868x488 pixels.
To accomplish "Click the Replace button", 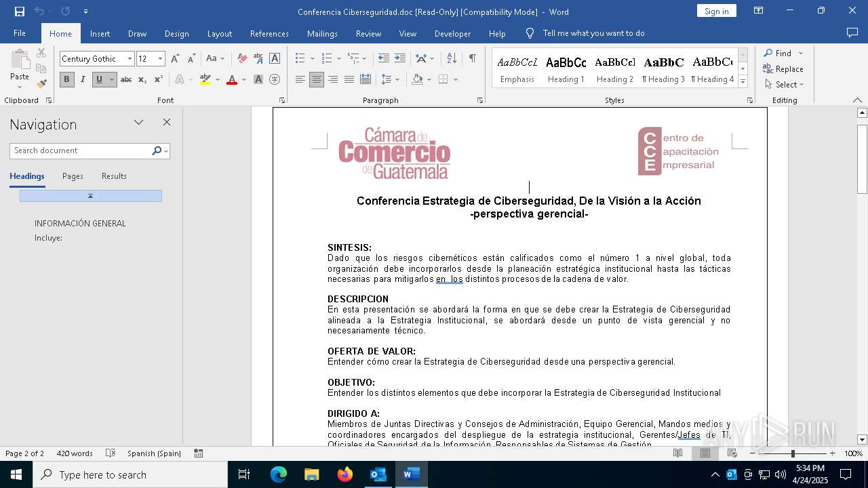I will coord(783,69).
